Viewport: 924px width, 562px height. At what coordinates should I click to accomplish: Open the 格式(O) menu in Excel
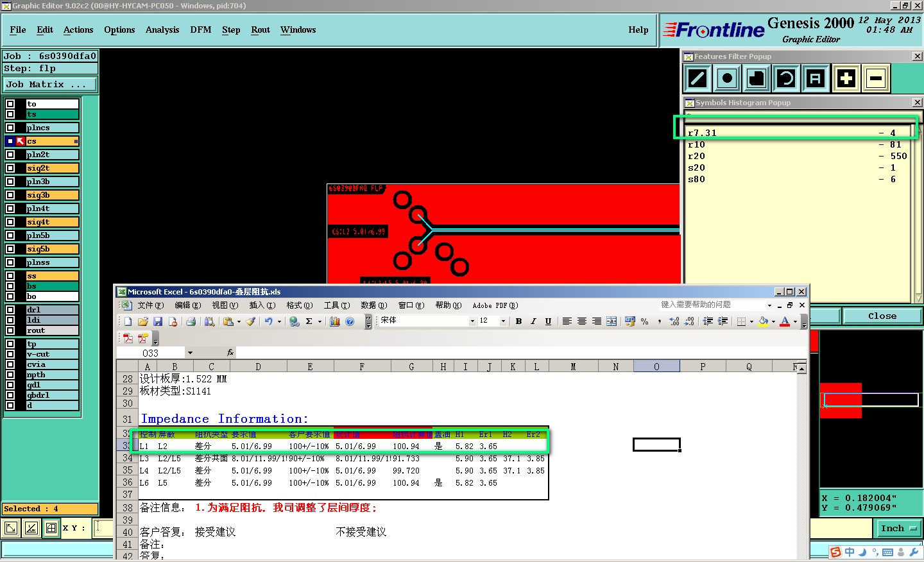pyautogui.click(x=299, y=305)
